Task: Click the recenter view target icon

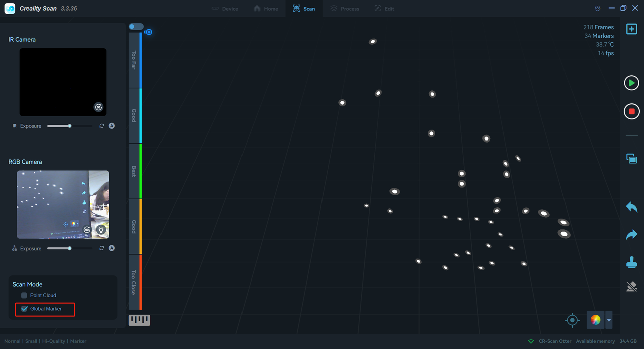Action: 572,320
